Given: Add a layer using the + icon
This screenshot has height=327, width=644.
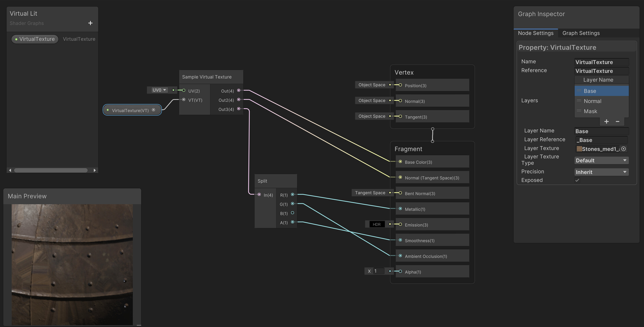Looking at the screenshot, I should [x=607, y=121].
